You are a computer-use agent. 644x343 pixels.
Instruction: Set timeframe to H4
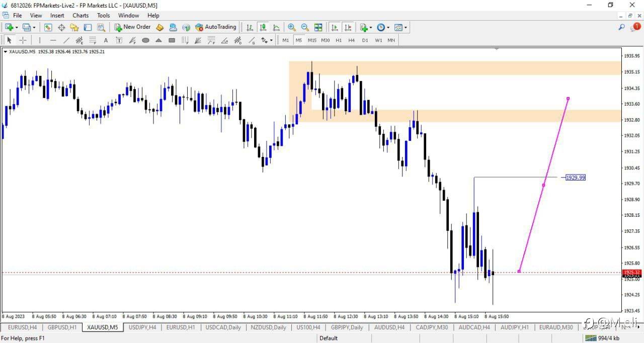click(351, 40)
